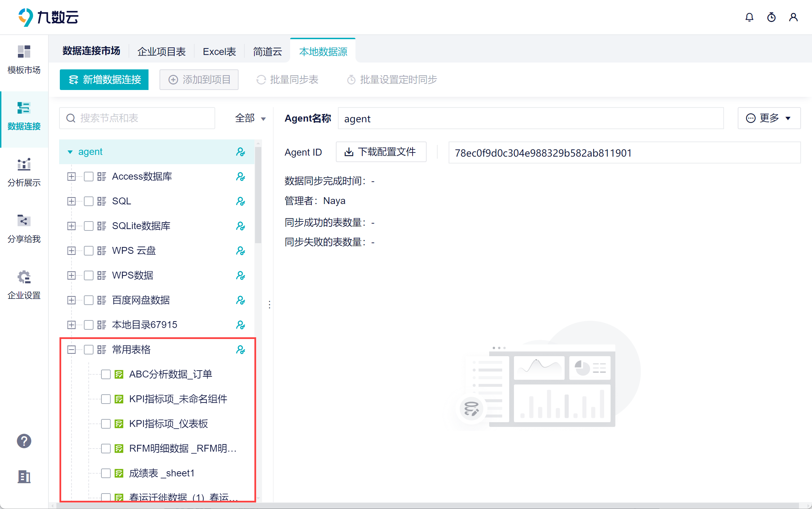The height and width of the screenshot is (509, 812).
Task: Switch to the 简道云 tab
Action: [x=267, y=52]
